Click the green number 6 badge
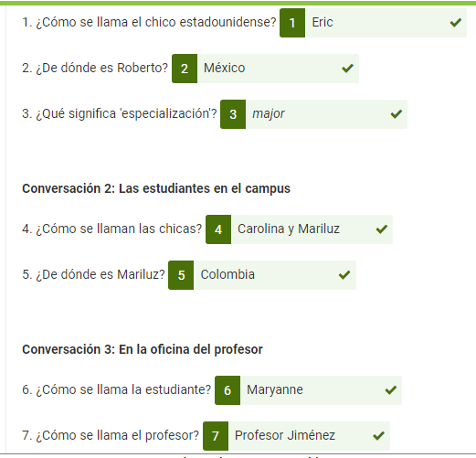 tap(227, 390)
